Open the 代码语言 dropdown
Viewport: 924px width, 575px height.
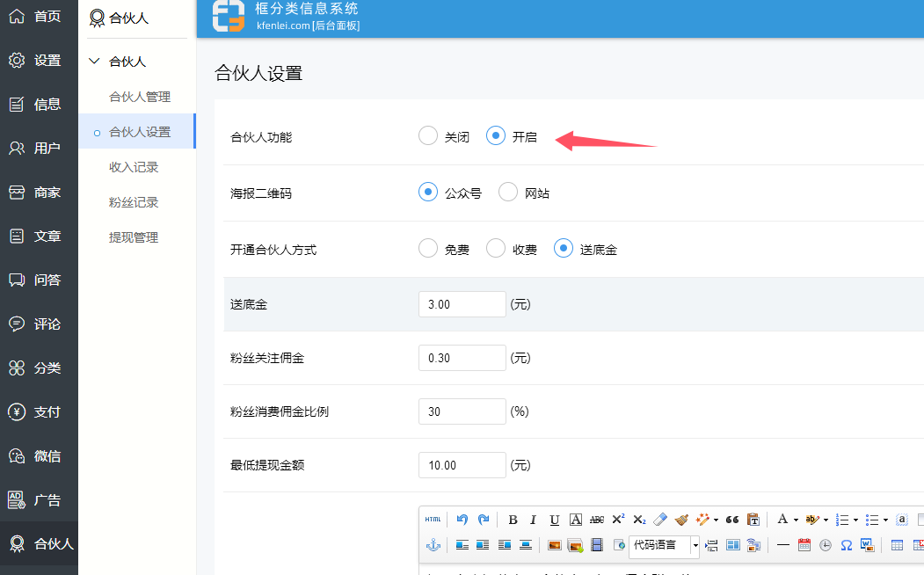click(695, 545)
